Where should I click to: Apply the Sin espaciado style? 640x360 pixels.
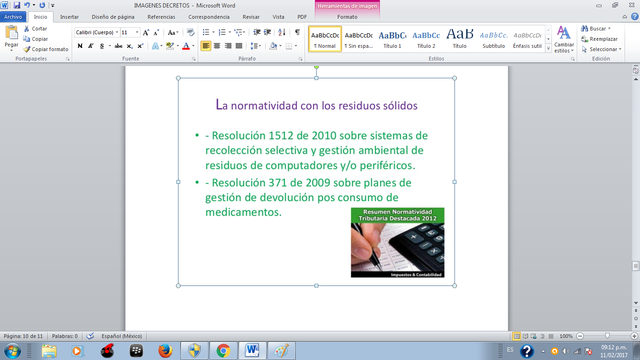pyautogui.click(x=358, y=39)
